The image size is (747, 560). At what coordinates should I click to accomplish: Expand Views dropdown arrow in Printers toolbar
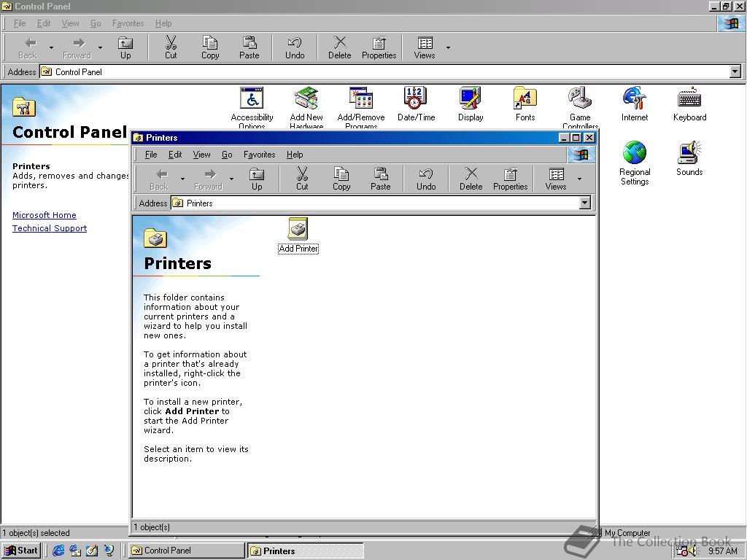click(x=579, y=179)
